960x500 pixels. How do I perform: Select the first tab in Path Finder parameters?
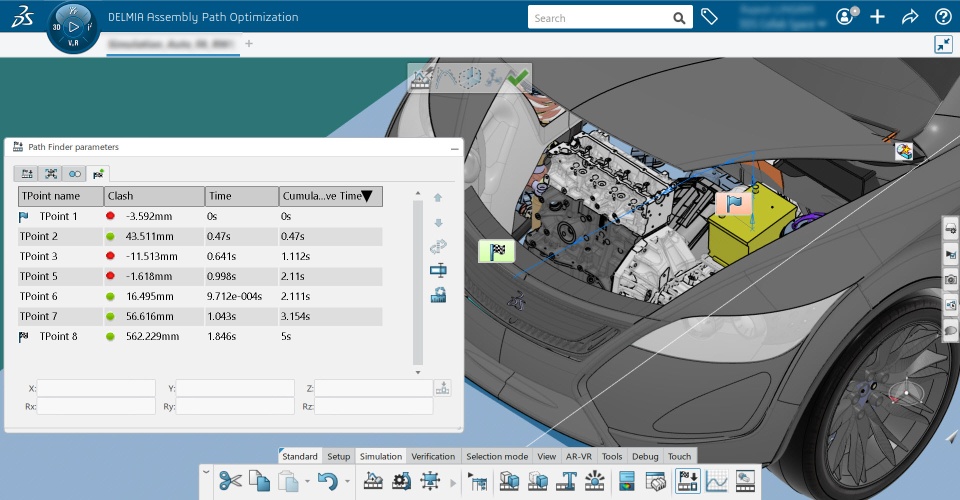27,174
